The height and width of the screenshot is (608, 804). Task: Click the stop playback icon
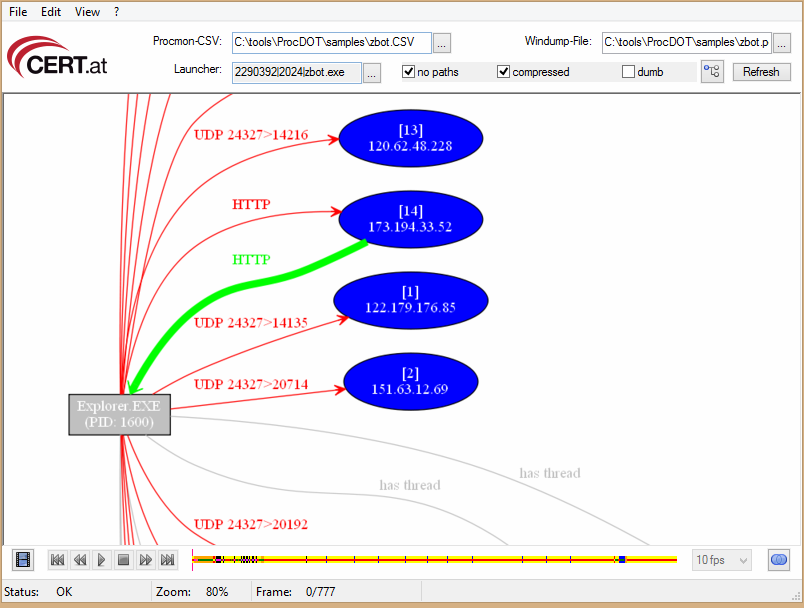coord(123,560)
